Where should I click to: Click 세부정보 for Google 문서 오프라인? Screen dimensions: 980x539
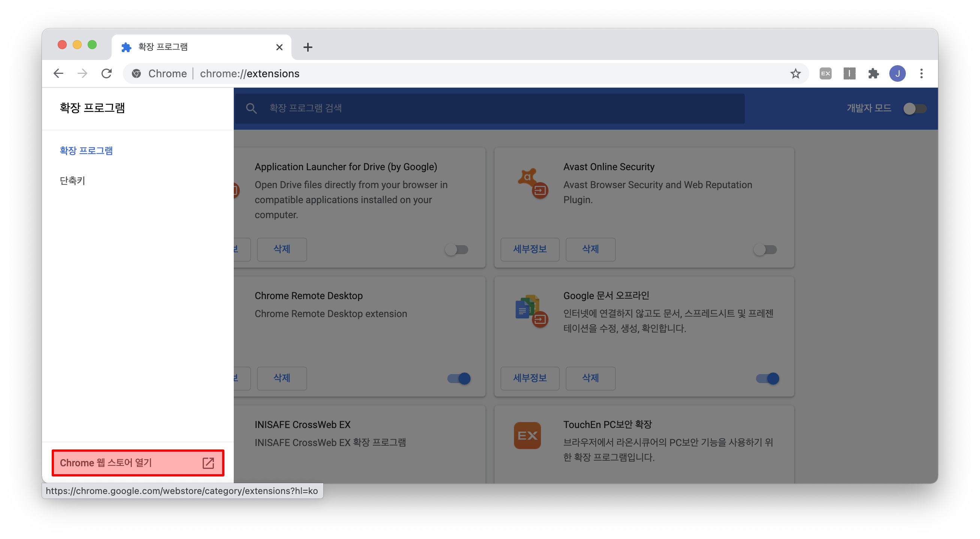pos(530,378)
